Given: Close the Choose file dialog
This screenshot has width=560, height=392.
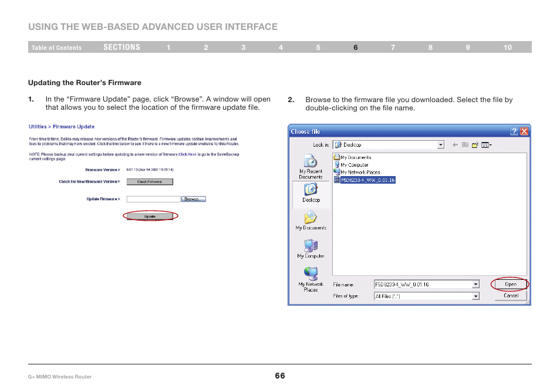Looking at the screenshot, I should (x=524, y=131).
